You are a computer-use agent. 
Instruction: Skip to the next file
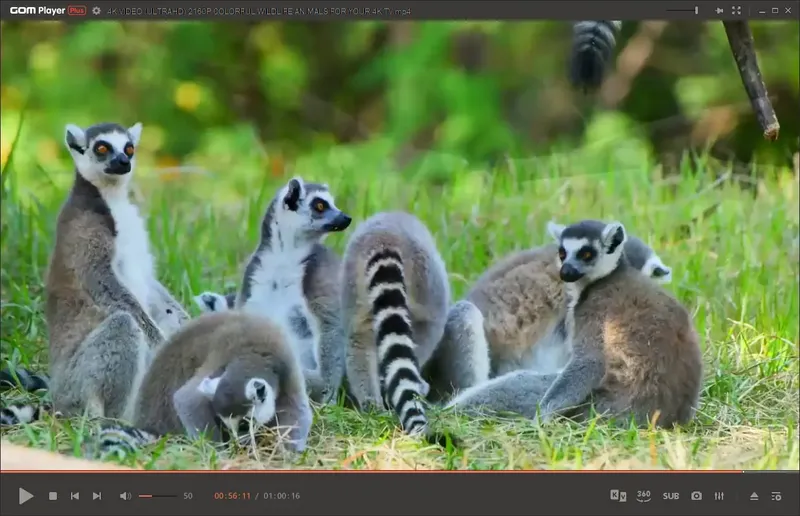click(97, 496)
